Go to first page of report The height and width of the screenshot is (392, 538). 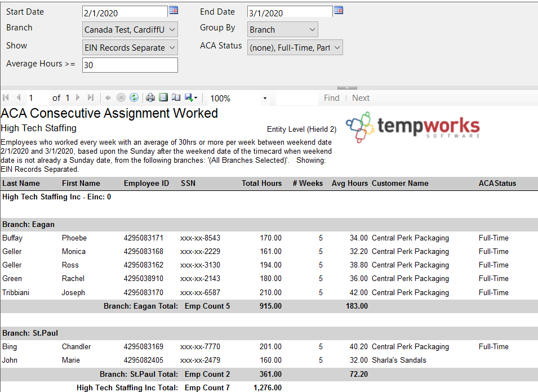click(x=6, y=98)
